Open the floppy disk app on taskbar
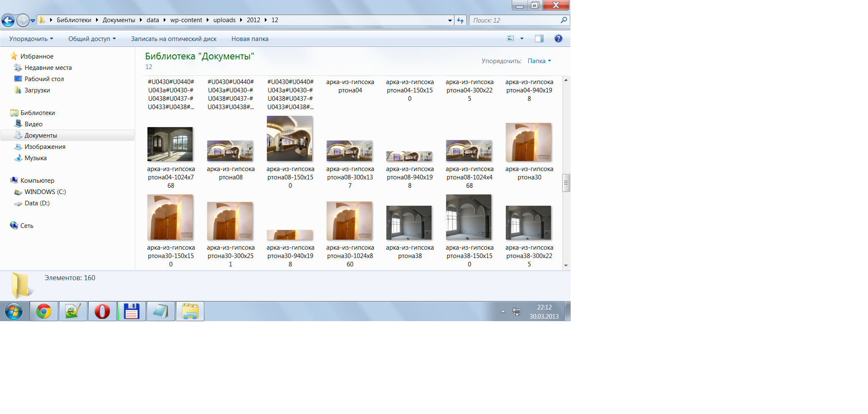868x414 pixels. coord(132,312)
